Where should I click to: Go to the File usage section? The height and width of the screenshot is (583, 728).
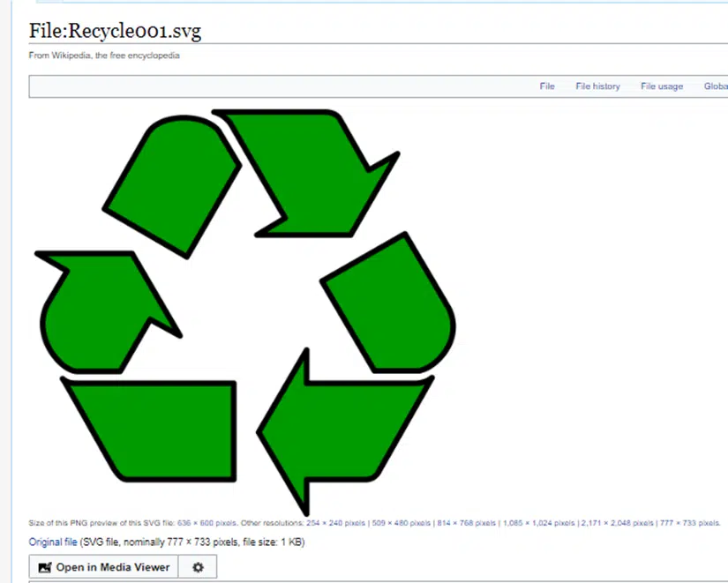click(662, 86)
